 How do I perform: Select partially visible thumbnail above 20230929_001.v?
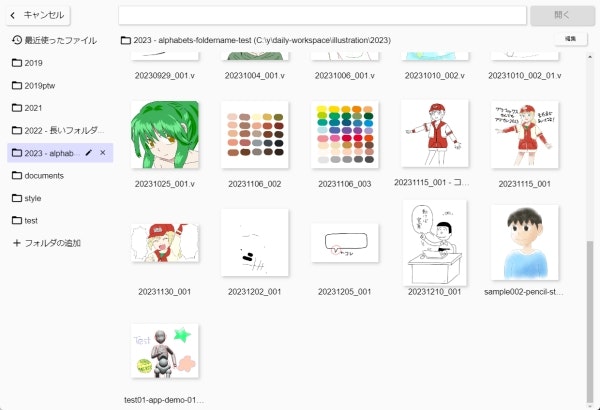(x=165, y=56)
